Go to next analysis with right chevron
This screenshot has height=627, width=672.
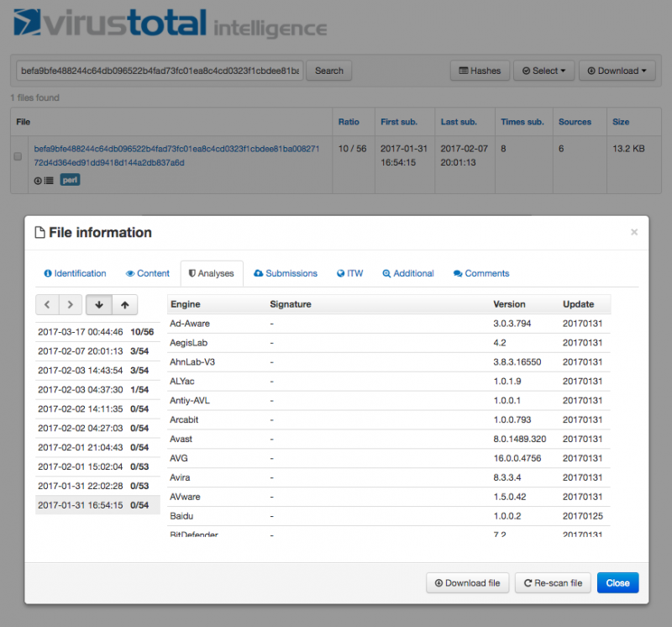tap(71, 304)
